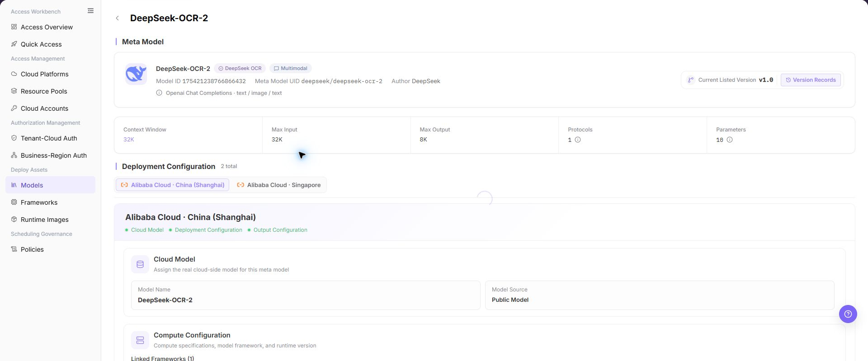Click the Resource Pools layers icon
The width and height of the screenshot is (868, 361).
(x=14, y=91)
